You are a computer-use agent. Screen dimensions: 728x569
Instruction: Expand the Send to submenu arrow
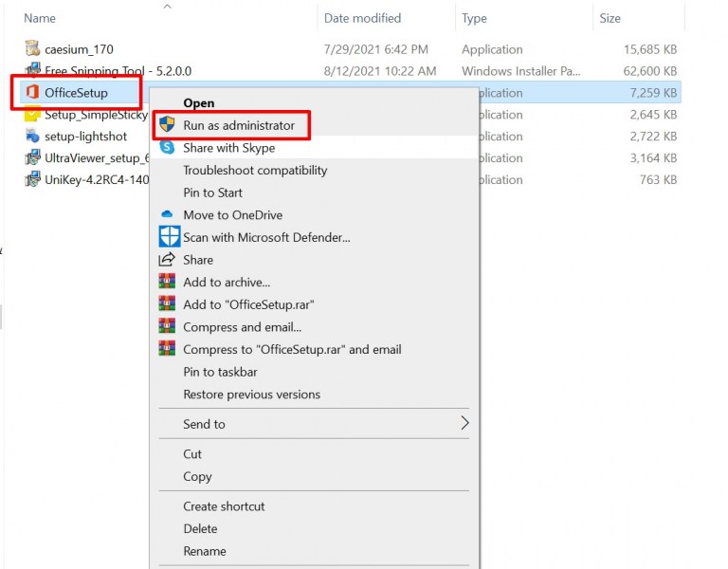pyautogui.click(x=464, y=424)
